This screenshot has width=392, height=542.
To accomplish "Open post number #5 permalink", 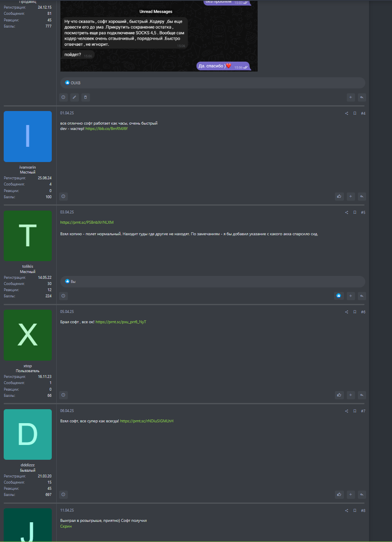I will [x=363, y=213].
